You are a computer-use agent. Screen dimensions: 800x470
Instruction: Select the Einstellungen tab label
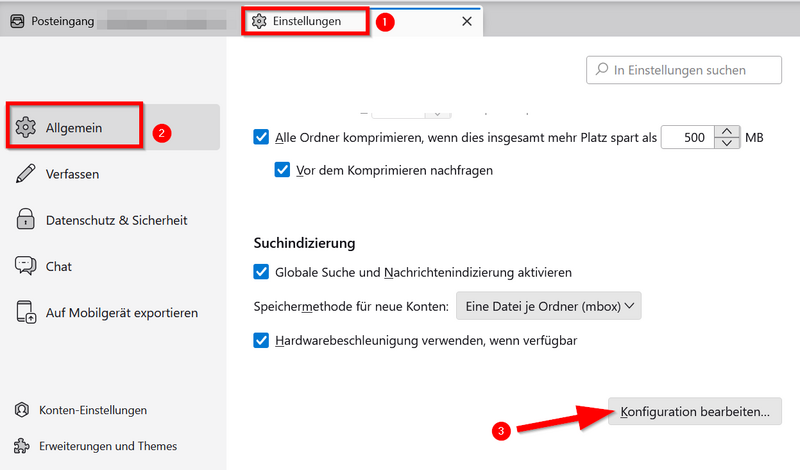307,21
